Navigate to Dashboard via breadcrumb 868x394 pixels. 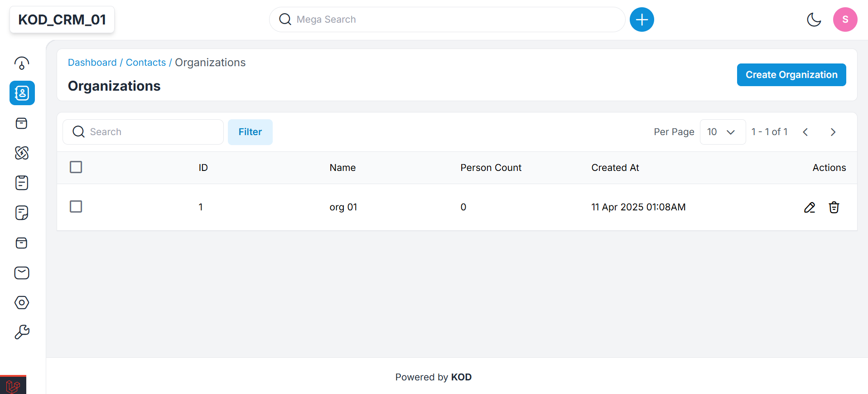coord(92,63)
